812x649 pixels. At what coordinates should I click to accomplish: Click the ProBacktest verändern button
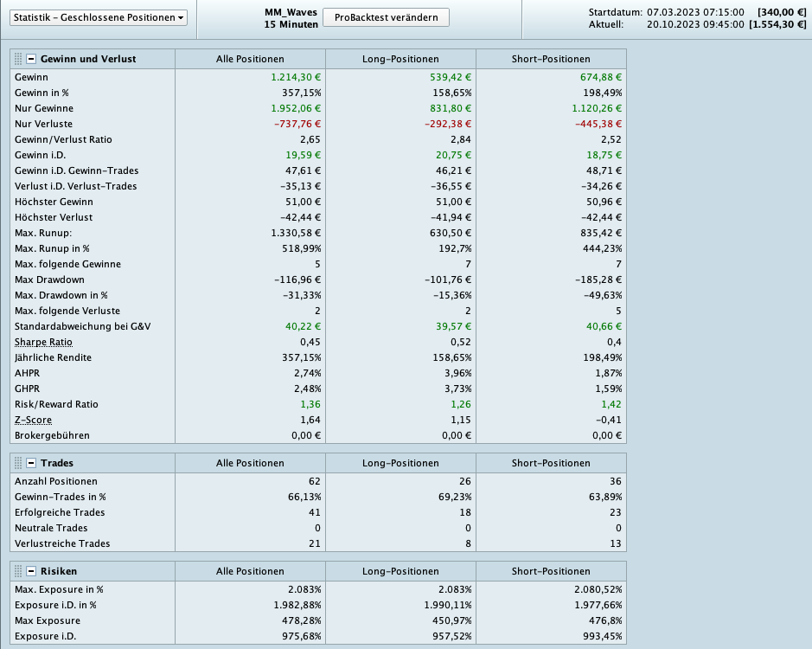386,17
